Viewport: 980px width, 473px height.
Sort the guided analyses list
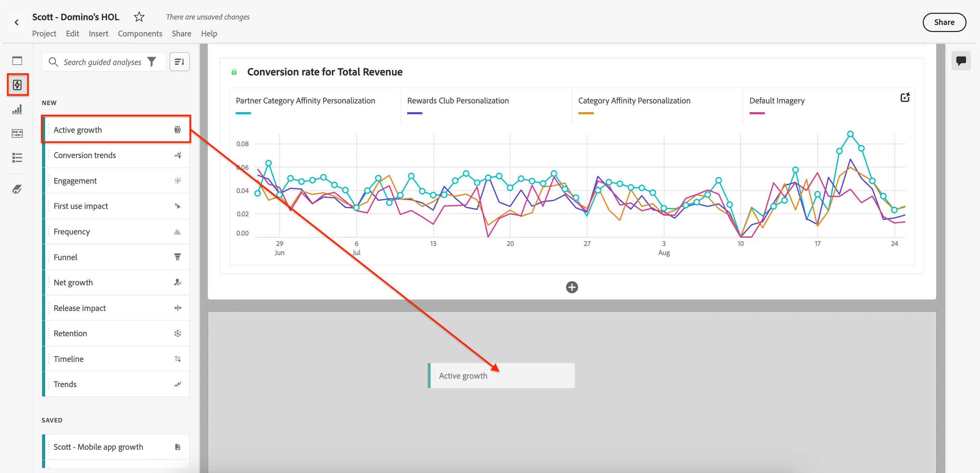tap(179, 62)
